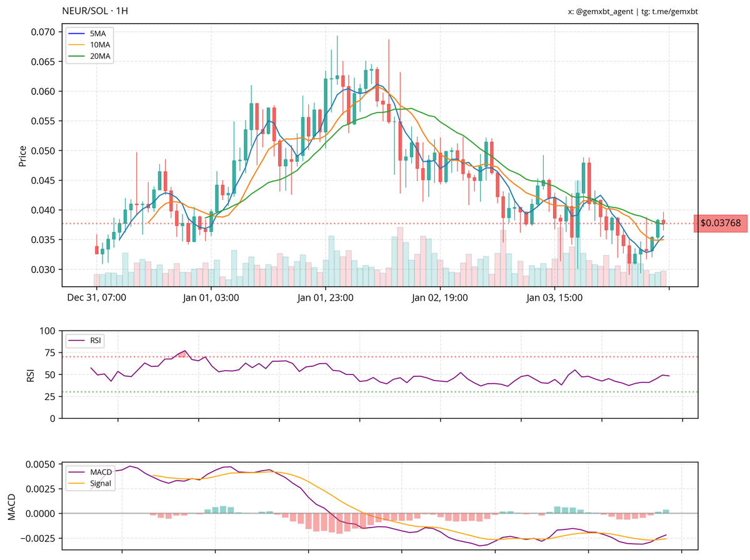The image size is (750, 560).
Task: Click the 0 label on RSI axis
Action: click(54, 418)
